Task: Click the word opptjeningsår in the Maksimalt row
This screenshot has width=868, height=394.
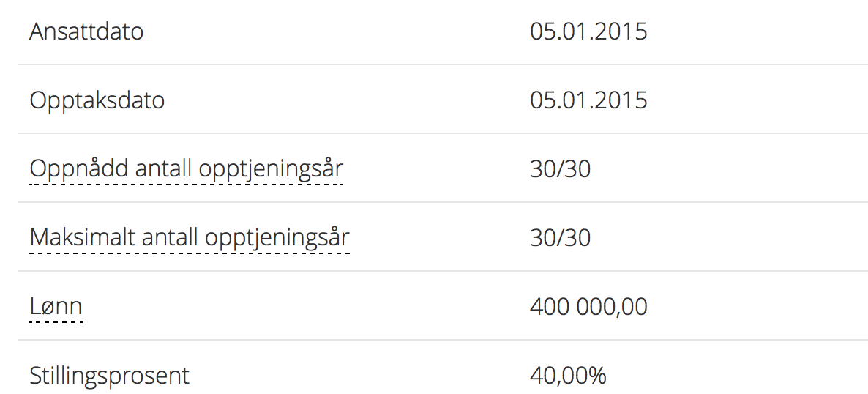Action: click(x=277, y=239)
